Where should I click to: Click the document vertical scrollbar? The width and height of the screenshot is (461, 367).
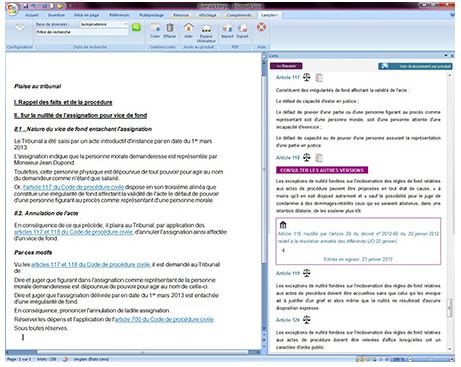pyautogui.click(x=264, y=168)
